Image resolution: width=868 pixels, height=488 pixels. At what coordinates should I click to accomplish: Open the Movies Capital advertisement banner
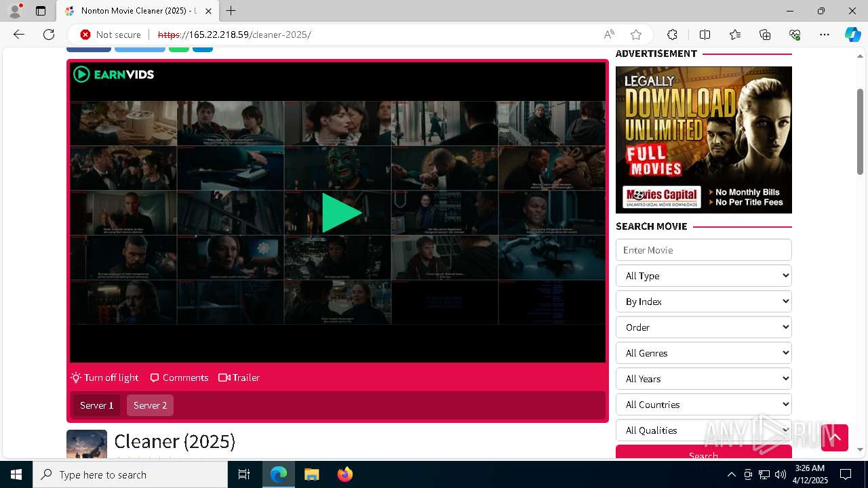(x=703, y=140)
